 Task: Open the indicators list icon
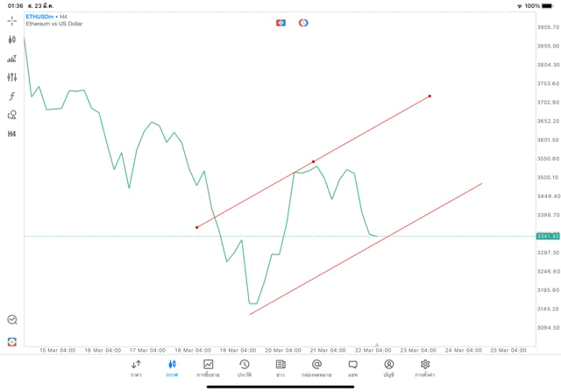point(12,59)
